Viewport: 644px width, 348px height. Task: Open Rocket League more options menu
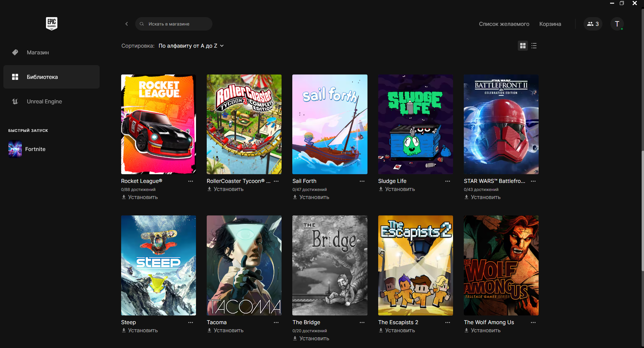(191, 181)
